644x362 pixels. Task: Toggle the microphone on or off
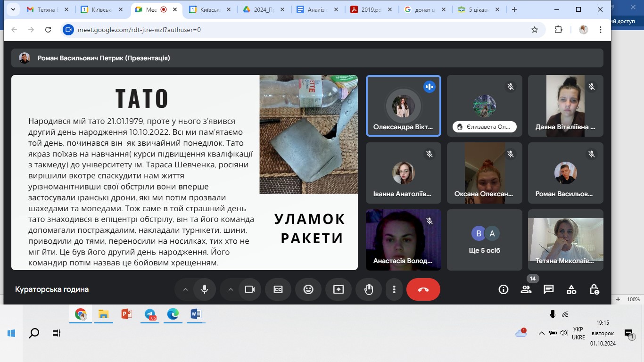point(205,289)
